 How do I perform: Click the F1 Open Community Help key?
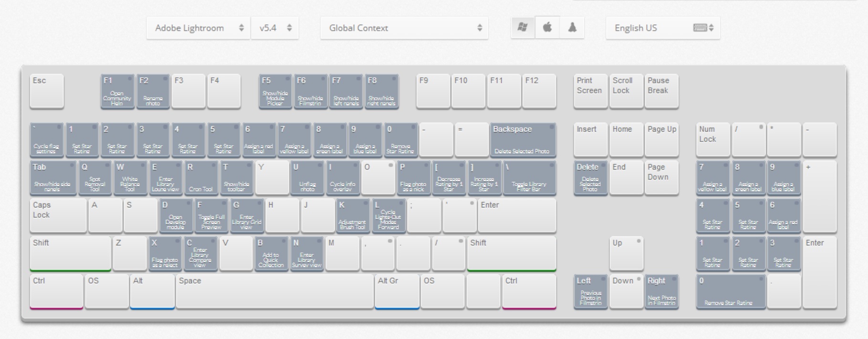click(x=117, y=91)
